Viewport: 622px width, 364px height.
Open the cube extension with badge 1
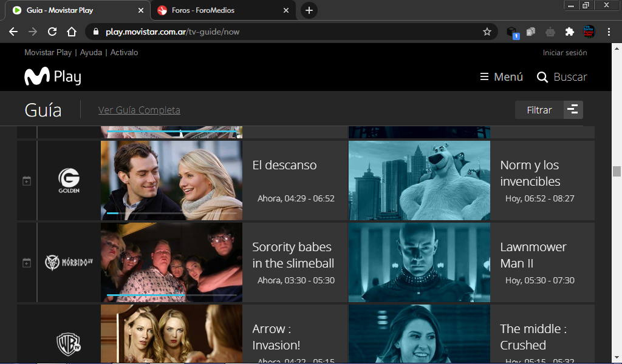click(513, 32)
